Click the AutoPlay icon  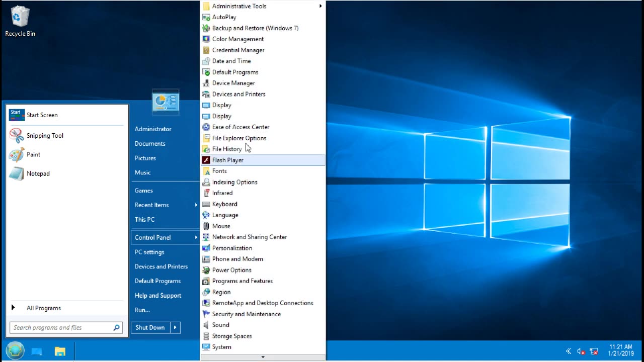coord(206,17)
